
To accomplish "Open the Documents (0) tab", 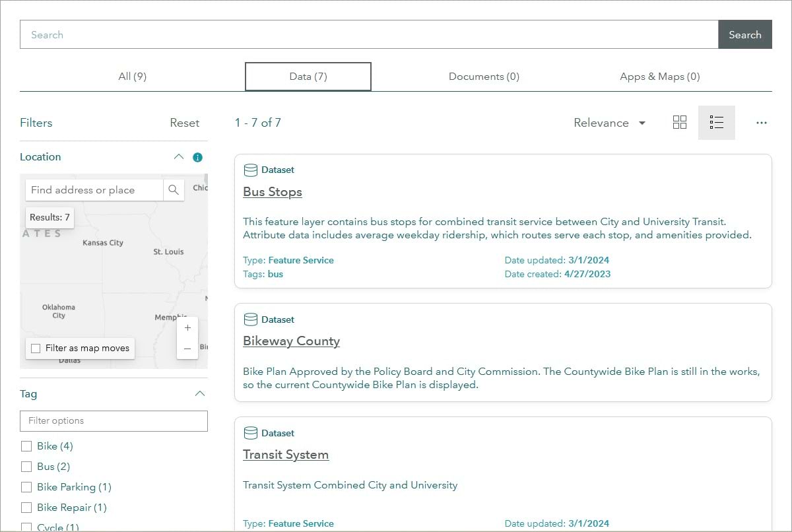I will (x=484, y=77).
